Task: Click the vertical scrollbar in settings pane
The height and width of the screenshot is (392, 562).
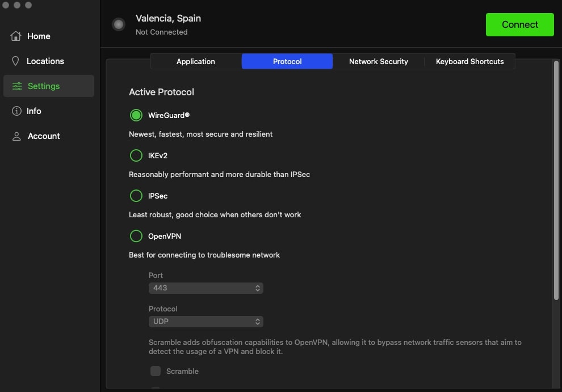Action: coord(556,180)
